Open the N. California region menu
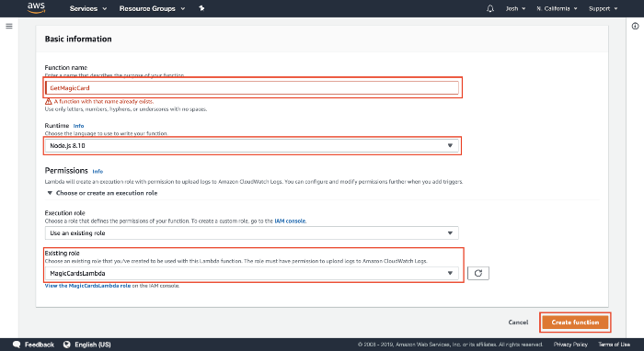Image resolution: width=644 pixels, height=351 pixels. pyautogui.click(x=557, y=8)
